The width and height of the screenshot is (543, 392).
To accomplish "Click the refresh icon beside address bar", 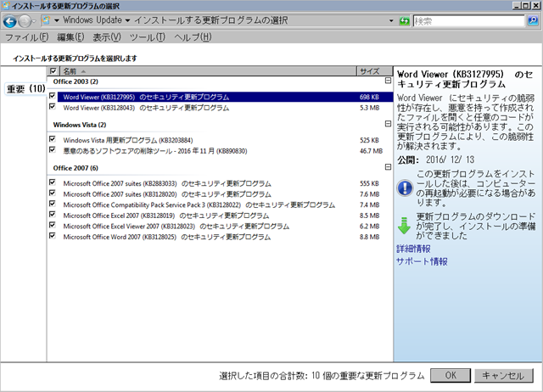I will (x=404, y=21).
